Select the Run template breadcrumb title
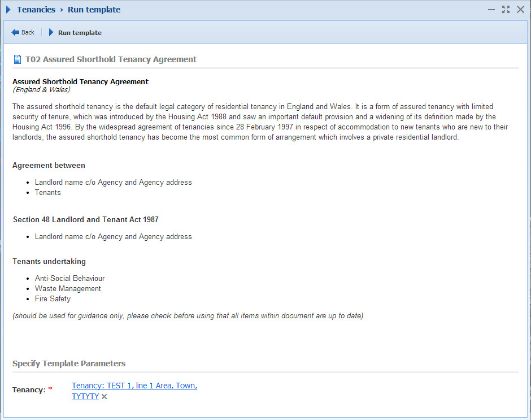 [94, 10]
